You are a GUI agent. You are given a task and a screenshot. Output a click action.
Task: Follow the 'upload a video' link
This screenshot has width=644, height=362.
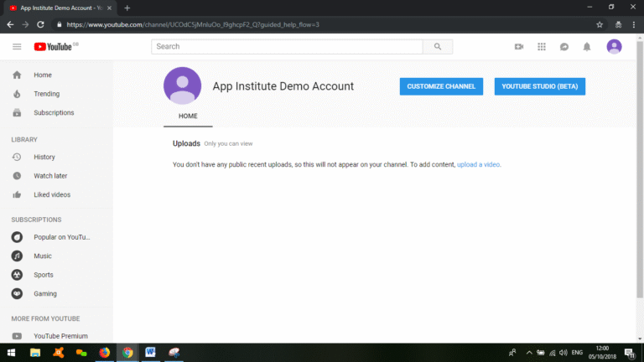point(478,164)
